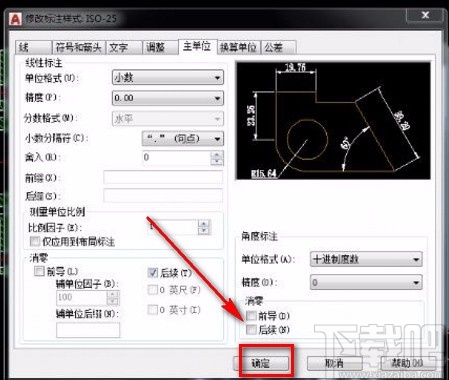
Task: Click the 确定 button
Action: click(x=261, y=363)
